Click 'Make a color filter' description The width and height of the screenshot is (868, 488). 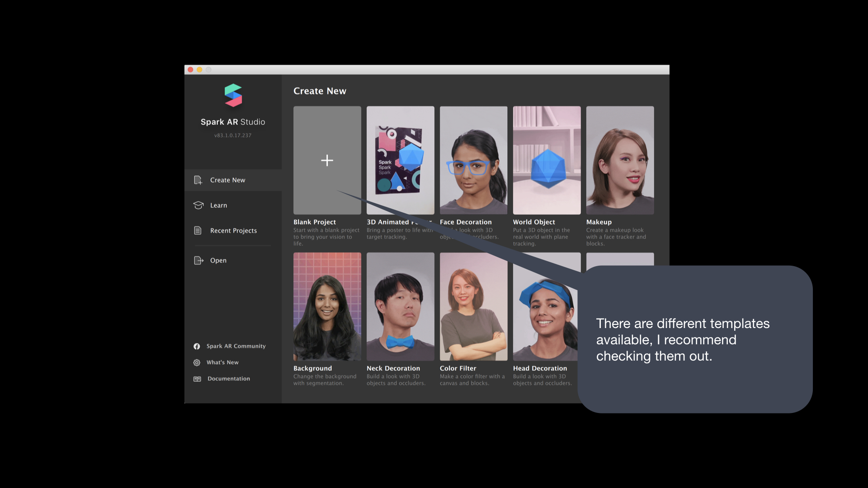click(472, 380)
